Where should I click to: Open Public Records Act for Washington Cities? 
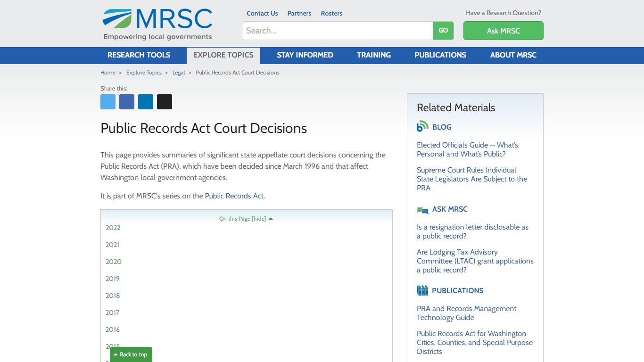(475, 342)
